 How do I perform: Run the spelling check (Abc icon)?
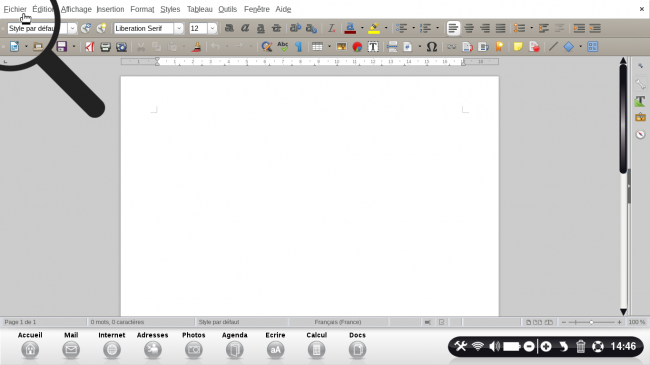(283, 46)
